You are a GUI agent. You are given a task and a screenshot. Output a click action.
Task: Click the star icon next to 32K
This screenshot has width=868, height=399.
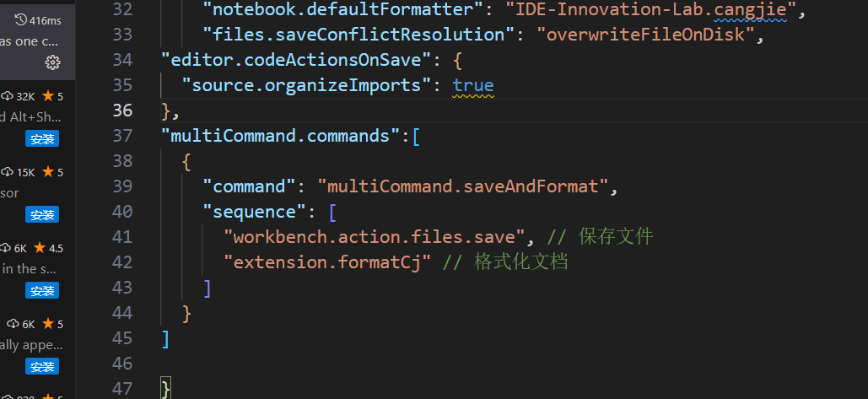[x=48, y=95]
